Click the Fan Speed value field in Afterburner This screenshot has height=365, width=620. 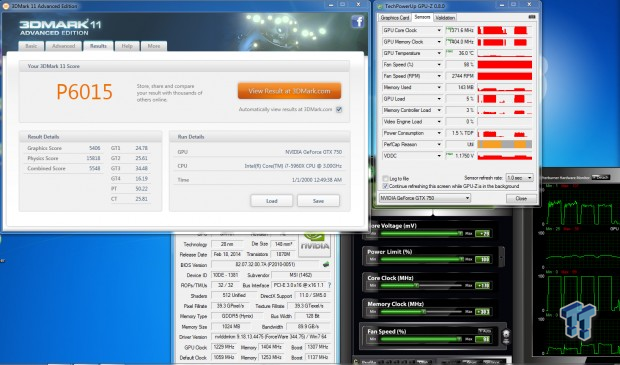pos(483,339)
